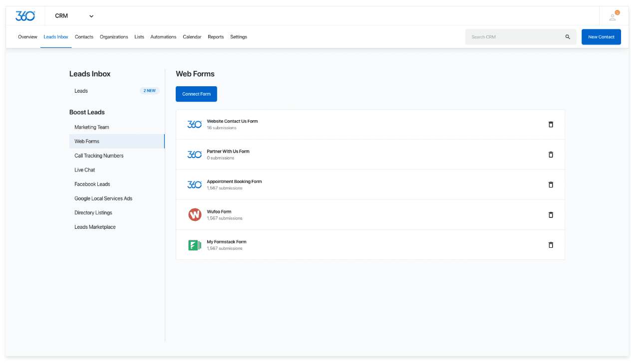637x364 pixels.
Task: Open Google Local Services Ads
Action: [x=103, y=198]
